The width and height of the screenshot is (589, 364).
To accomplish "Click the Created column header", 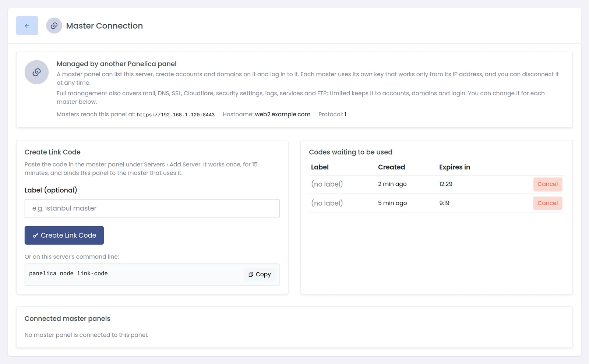I will point(391,167).
